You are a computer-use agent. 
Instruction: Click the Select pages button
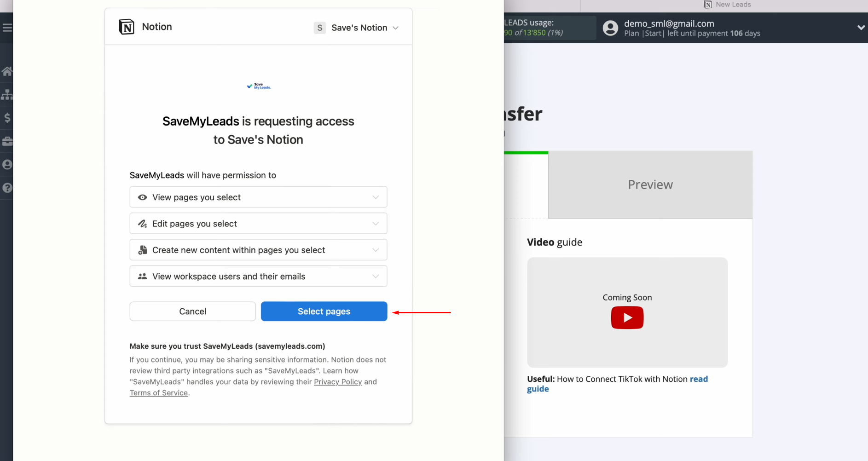(324, 311)
